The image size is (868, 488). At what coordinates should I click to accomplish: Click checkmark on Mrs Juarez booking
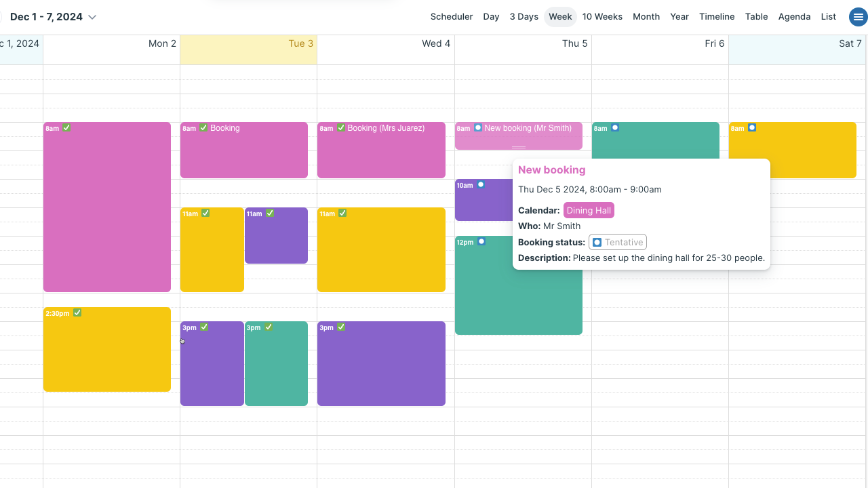(341, 127)
